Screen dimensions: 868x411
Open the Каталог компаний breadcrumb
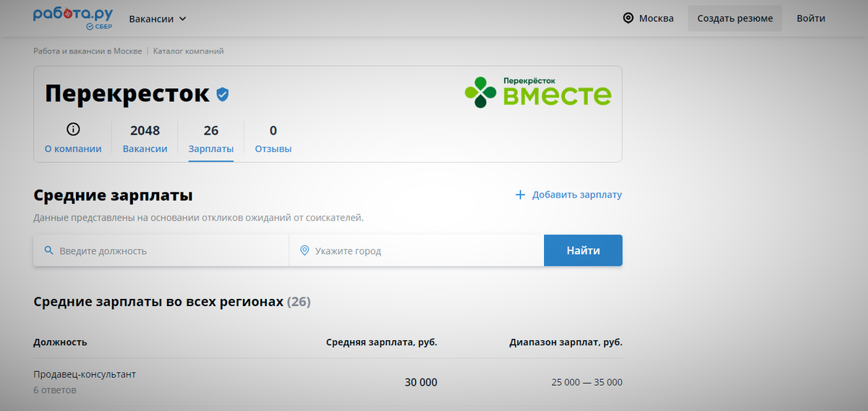pyautogui.click(x=188, y=51)
